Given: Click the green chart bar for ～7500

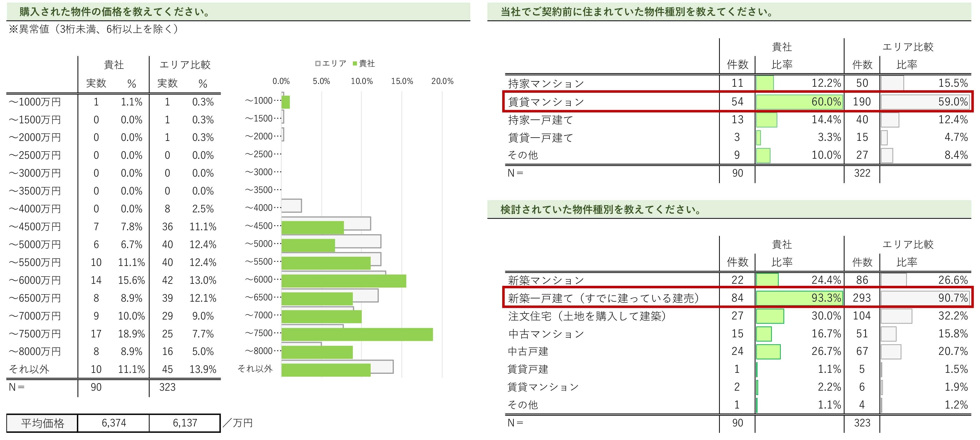Looking at the screenshot, I should (x=357, y=334).
